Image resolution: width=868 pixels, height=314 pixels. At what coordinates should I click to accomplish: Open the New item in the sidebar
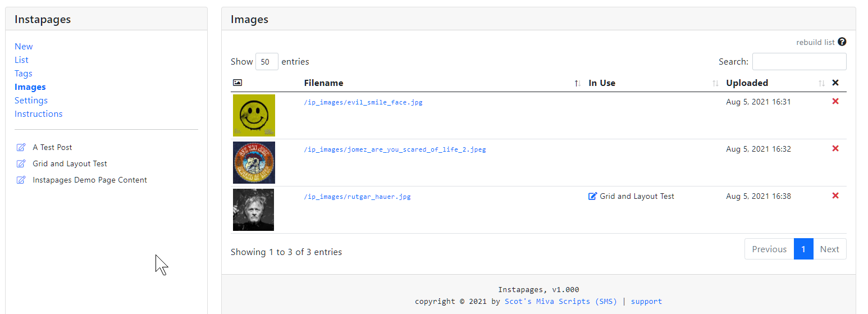tap(24, 47)
